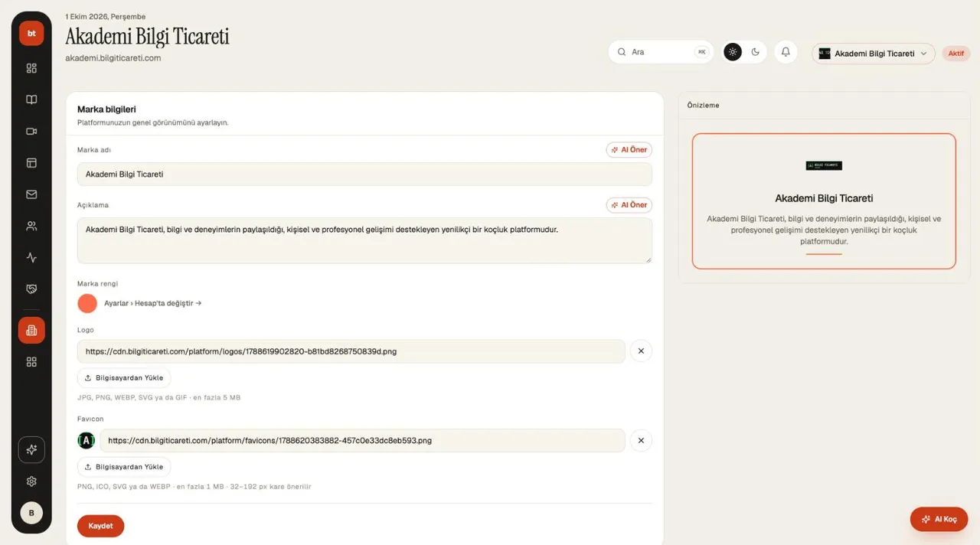Open the activity pulse icon in the sidebar
980x545 pixels.
point(31,258)
